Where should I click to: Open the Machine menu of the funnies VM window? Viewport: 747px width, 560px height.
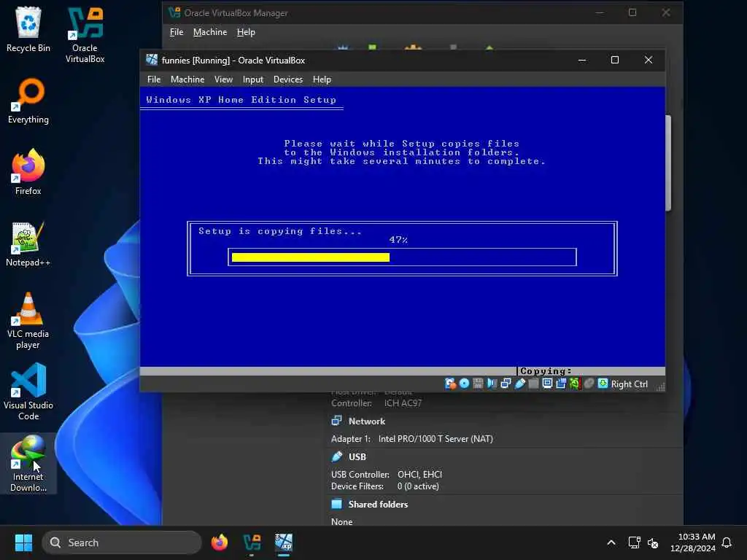[187, 79]
